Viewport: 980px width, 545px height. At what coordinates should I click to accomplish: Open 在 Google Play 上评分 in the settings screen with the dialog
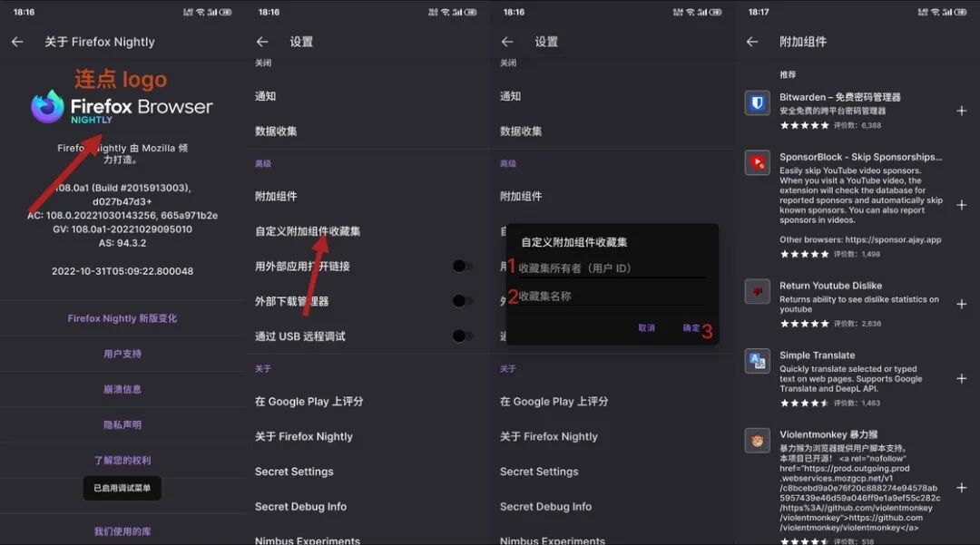tap(554, 402)
